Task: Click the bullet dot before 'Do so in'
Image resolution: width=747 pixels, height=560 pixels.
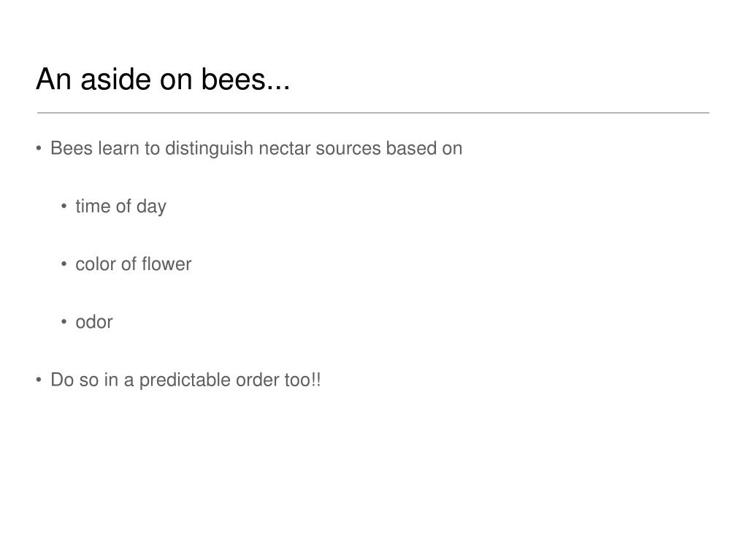Action: click(x=39, y=380)
